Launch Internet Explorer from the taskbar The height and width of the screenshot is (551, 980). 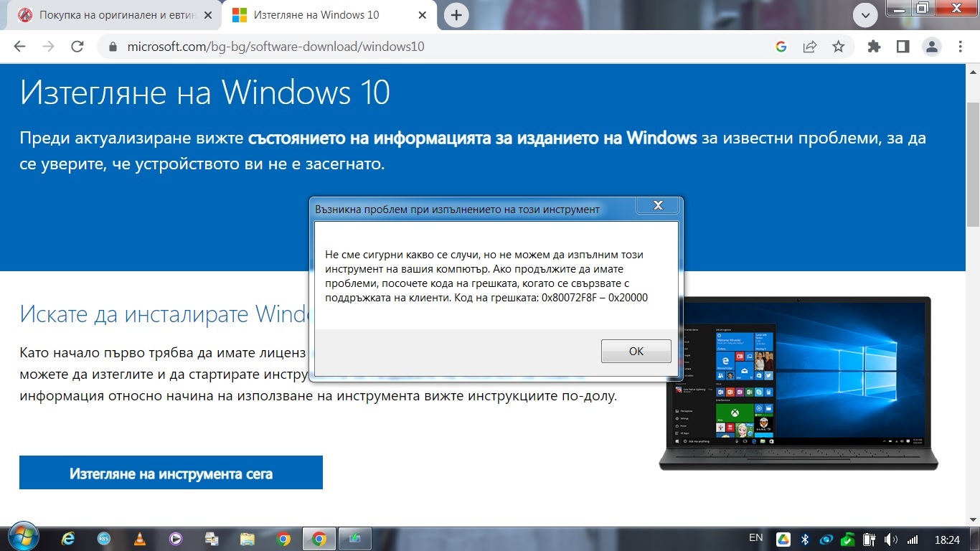coord(68,538)
